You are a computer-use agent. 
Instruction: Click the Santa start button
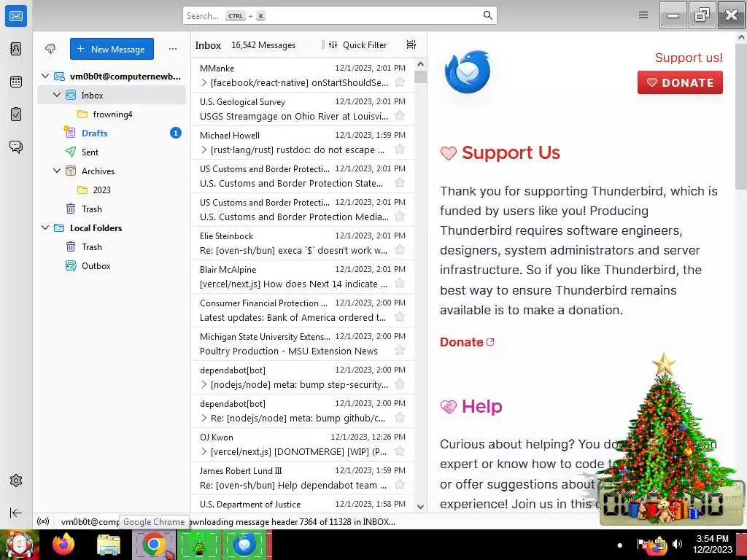click(x=19, y=545)
